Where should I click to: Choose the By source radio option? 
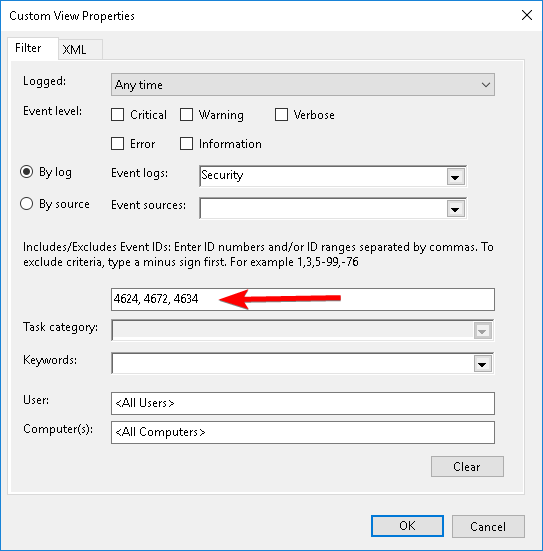(x=27, y=204)
